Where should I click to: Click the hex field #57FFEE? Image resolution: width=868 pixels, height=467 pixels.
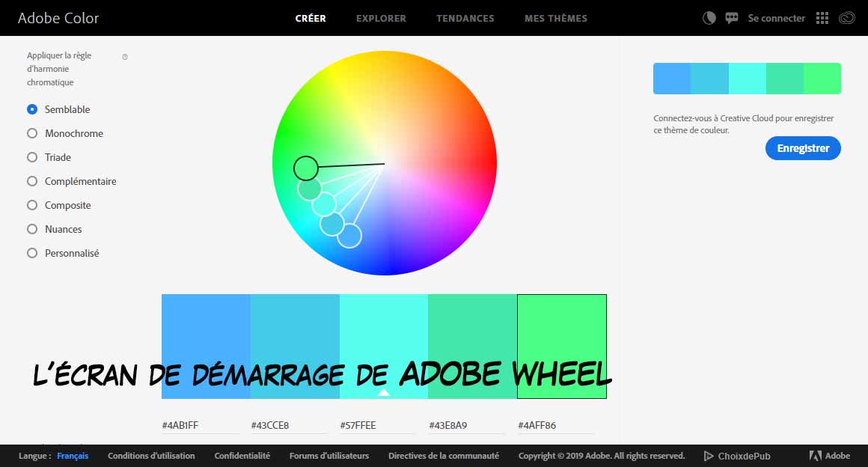pos(378,425)
